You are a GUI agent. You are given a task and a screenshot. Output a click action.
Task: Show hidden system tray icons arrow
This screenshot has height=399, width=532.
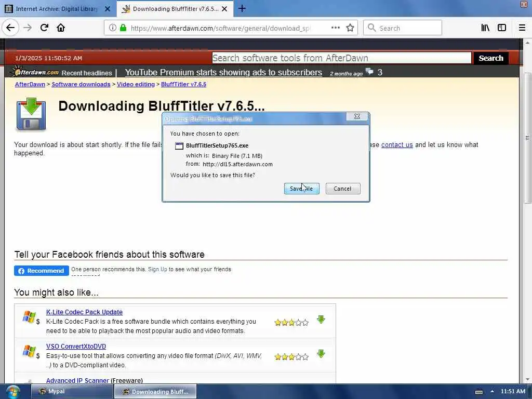point(492,392)
